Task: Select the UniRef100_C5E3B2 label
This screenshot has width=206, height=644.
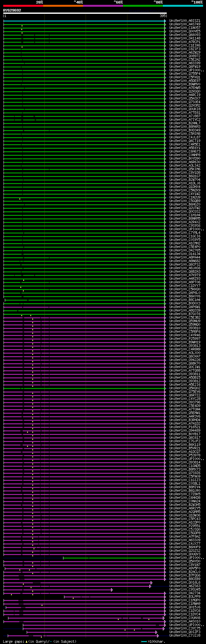Action: pyautogui.click(x=185, y=318)
